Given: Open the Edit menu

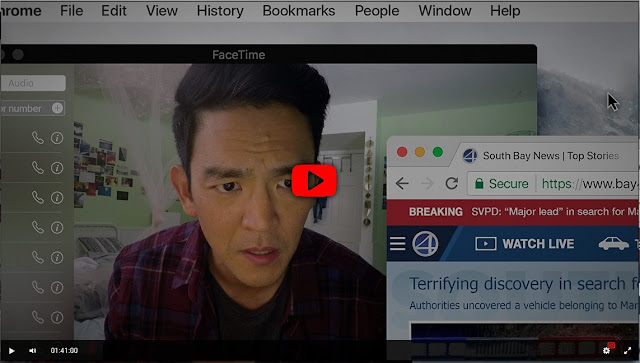Looking at the screenshot, I should [114, 11].
